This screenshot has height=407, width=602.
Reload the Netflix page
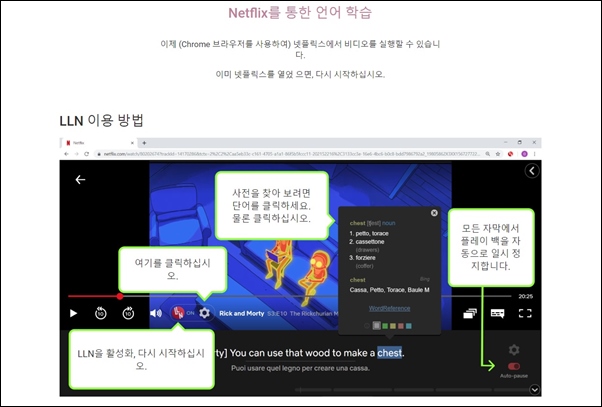tap(86, 154)
